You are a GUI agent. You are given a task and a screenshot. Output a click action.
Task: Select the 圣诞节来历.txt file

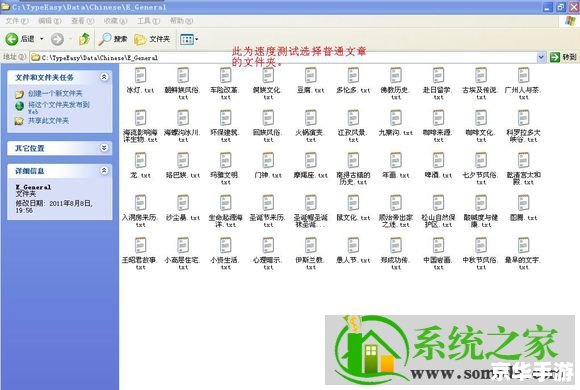(268, 211)
